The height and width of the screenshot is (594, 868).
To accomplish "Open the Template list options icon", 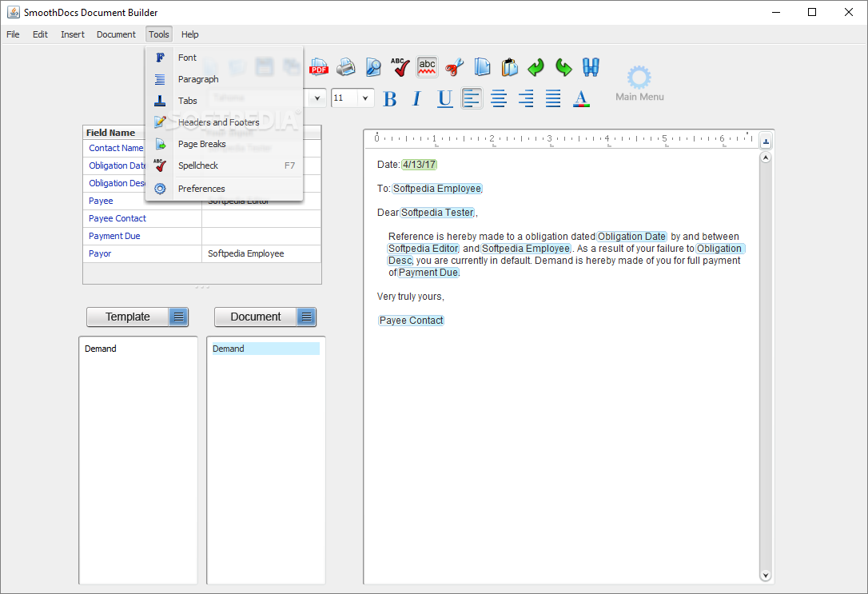I will click(178, 317).
